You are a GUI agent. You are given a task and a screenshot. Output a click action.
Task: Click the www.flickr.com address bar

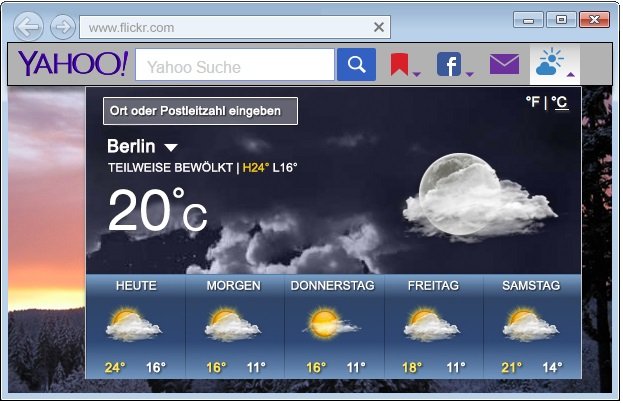[235, 27]
